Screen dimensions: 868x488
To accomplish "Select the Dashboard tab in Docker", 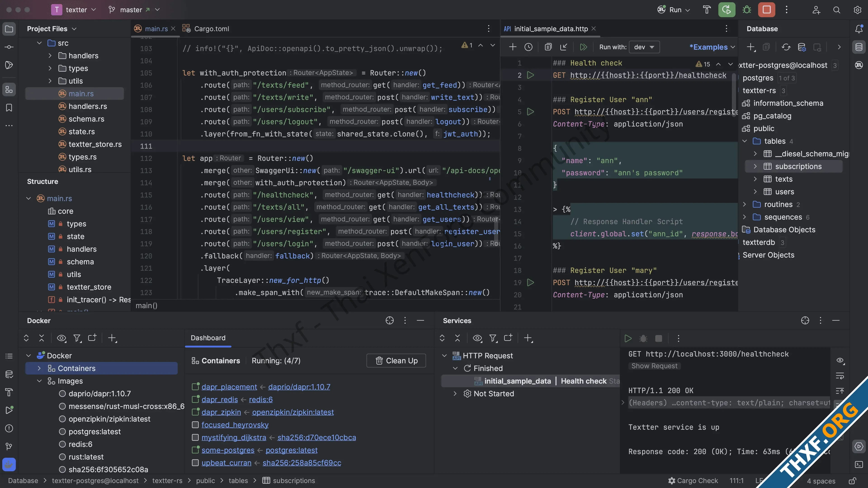I will 208,338.
